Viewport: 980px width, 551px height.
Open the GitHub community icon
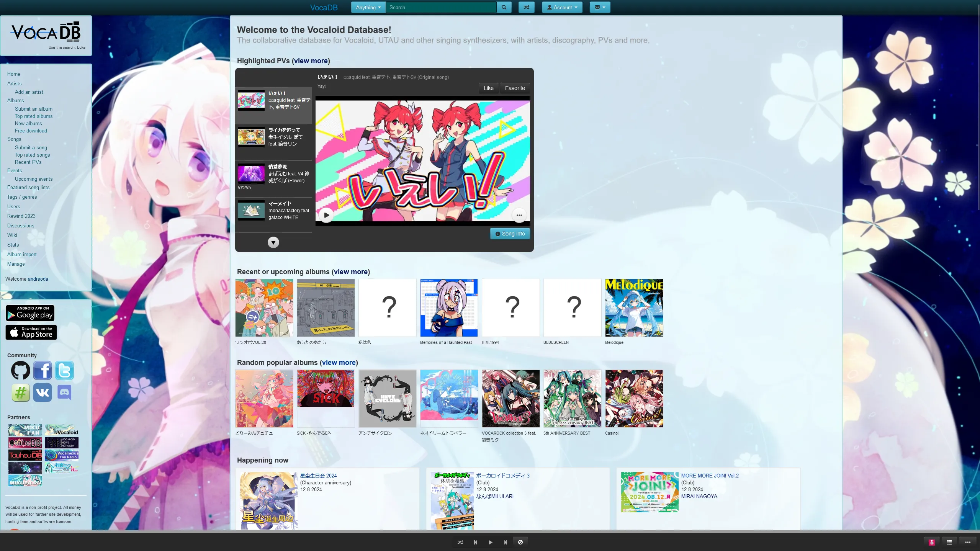coord(21,370)
